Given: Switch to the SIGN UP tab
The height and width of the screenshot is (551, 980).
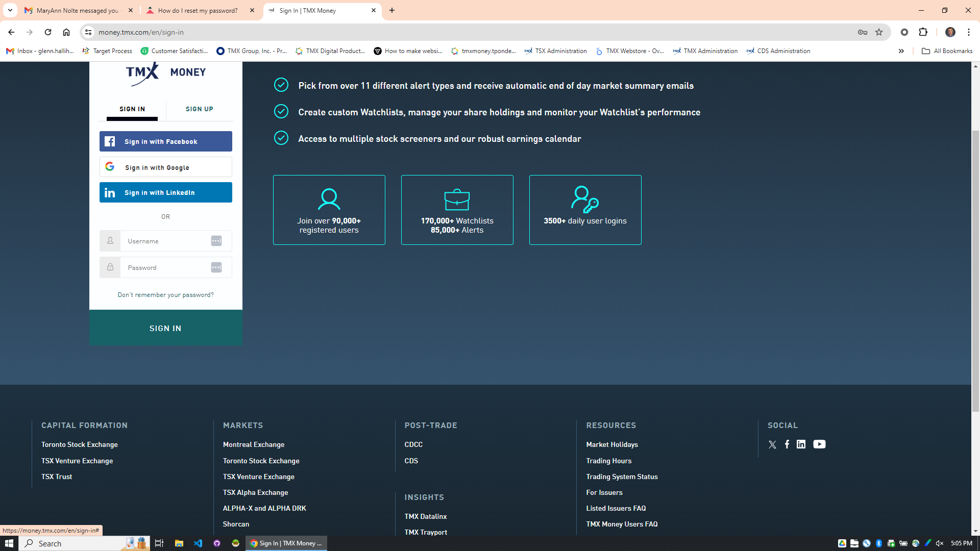Looking at the screenshot, I should 200,109.
